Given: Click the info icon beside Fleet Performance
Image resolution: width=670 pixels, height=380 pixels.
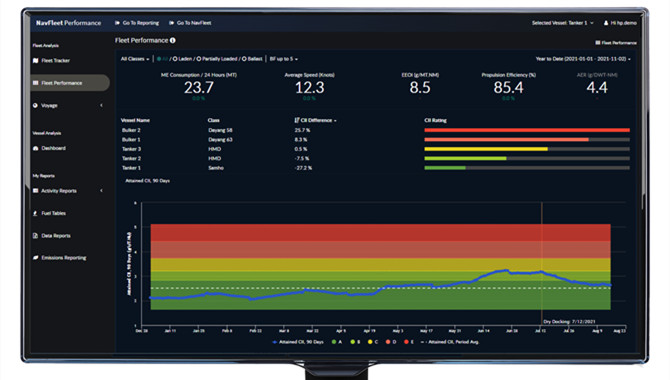Looking at the screenshot, I should tap(173, 40).
